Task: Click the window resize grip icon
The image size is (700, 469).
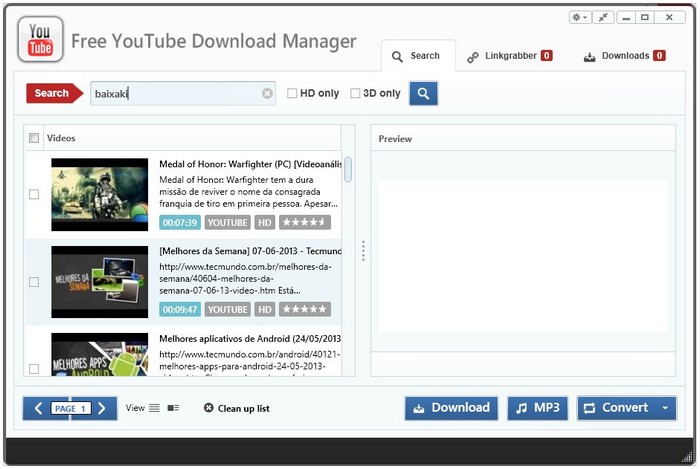Action: 687,457
